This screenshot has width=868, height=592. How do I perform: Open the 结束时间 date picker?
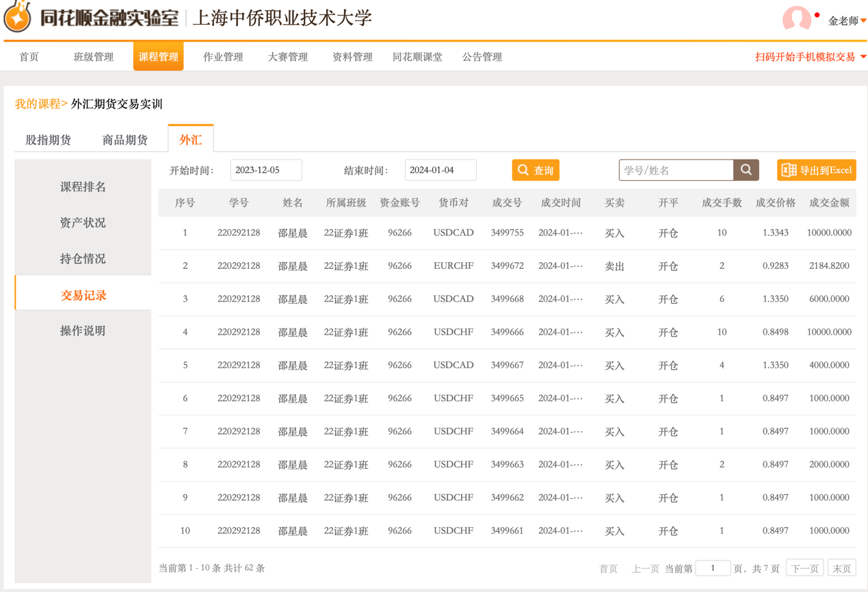coord(440,170)
